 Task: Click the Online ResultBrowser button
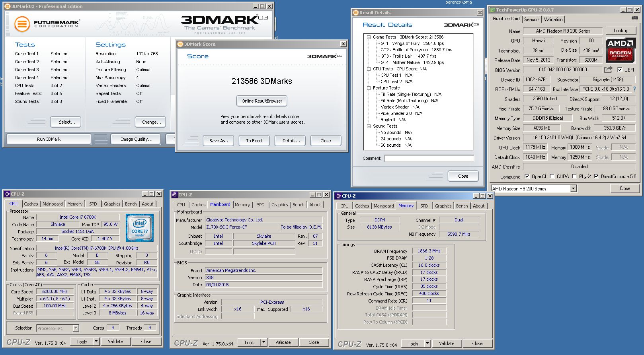tap(262, 101)
